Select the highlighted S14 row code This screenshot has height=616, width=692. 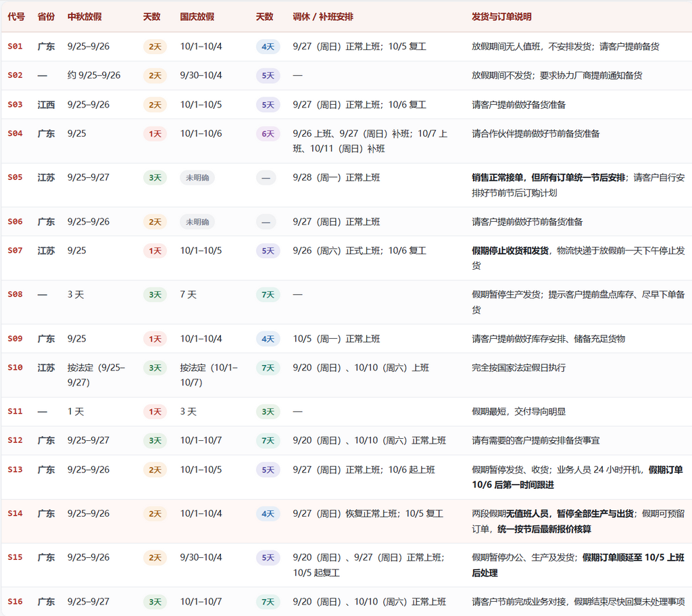click(15, 513)
